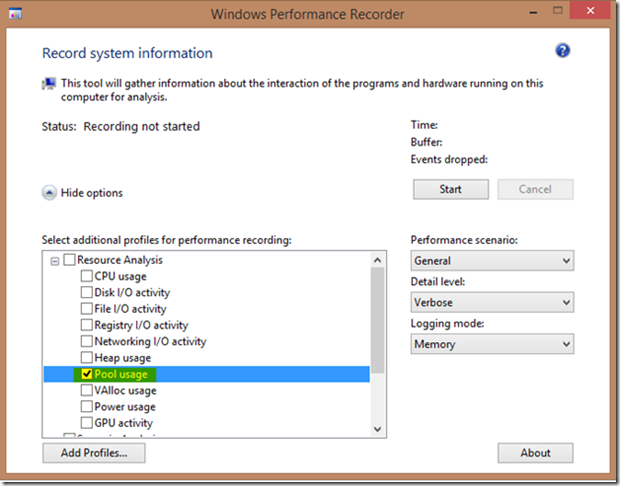Check the Registry I/O activity box
The height and width of the screenshot is (486, 620).
87,325
